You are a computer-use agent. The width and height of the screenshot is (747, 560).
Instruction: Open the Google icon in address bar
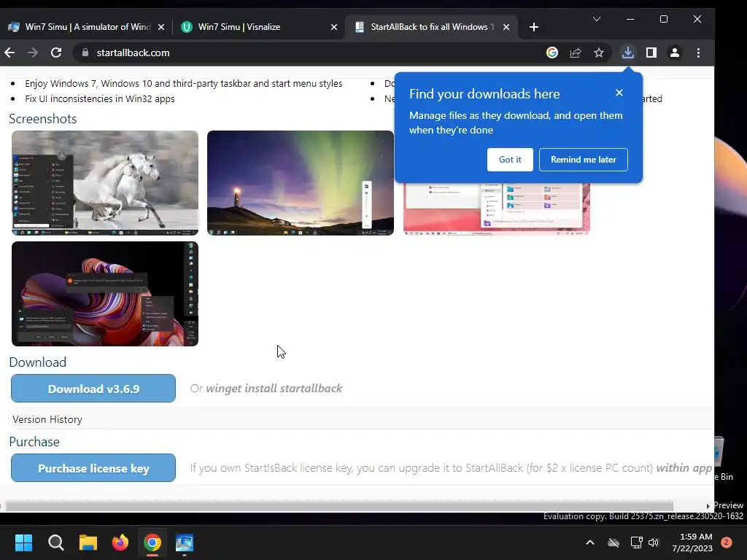coord(552,52)
